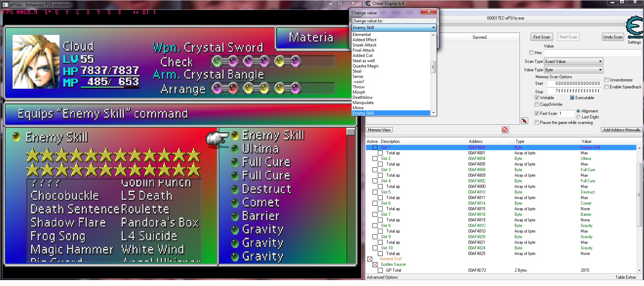Open the Memory View button

point(379,130)
